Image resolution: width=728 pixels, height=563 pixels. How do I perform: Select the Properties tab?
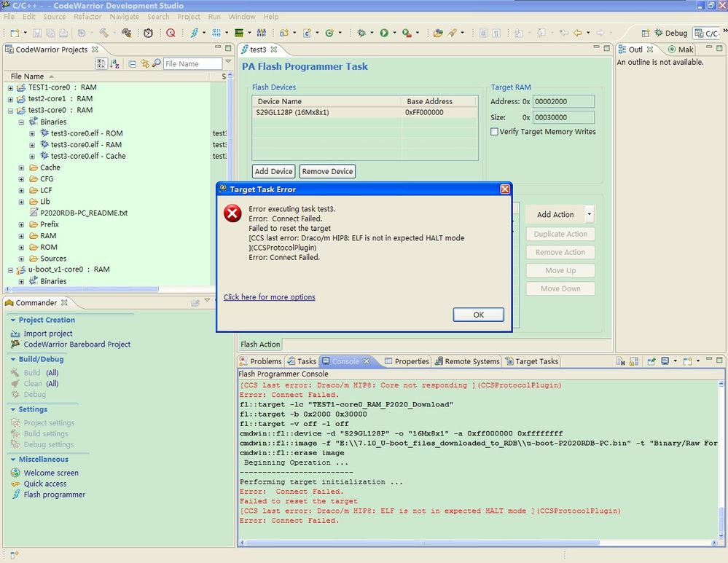click(x=407, y=361)
